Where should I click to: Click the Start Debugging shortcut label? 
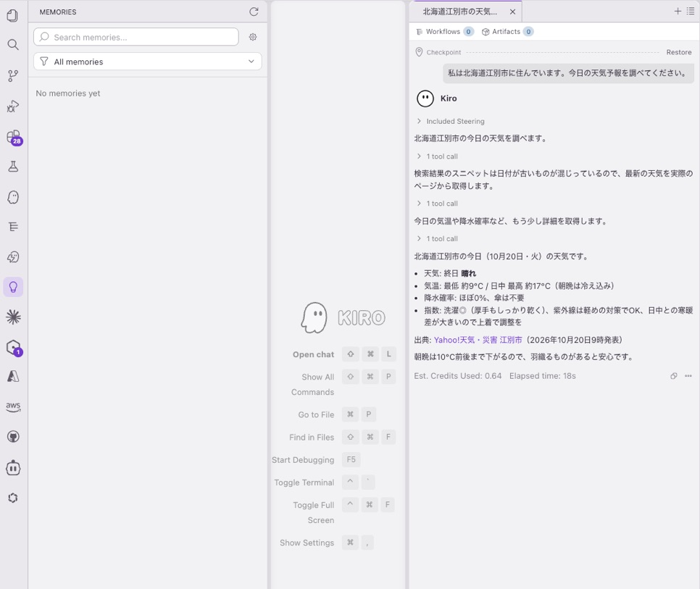click(x=303, y=460)
